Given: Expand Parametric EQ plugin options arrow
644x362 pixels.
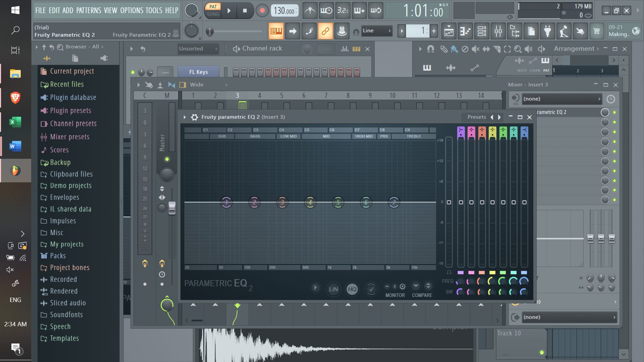Looking at the screenshot, I should (x=185, y=117).
